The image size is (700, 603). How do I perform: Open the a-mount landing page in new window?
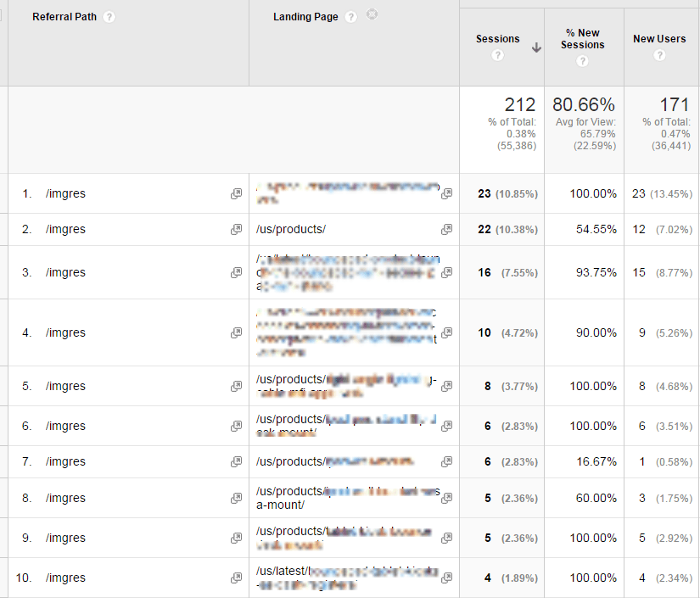[446, 498]
